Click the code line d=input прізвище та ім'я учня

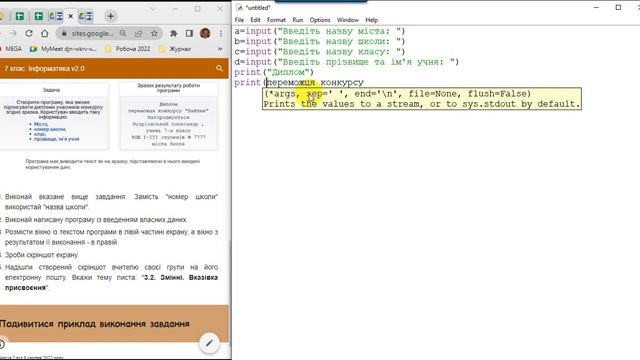(x=347, y=62)
